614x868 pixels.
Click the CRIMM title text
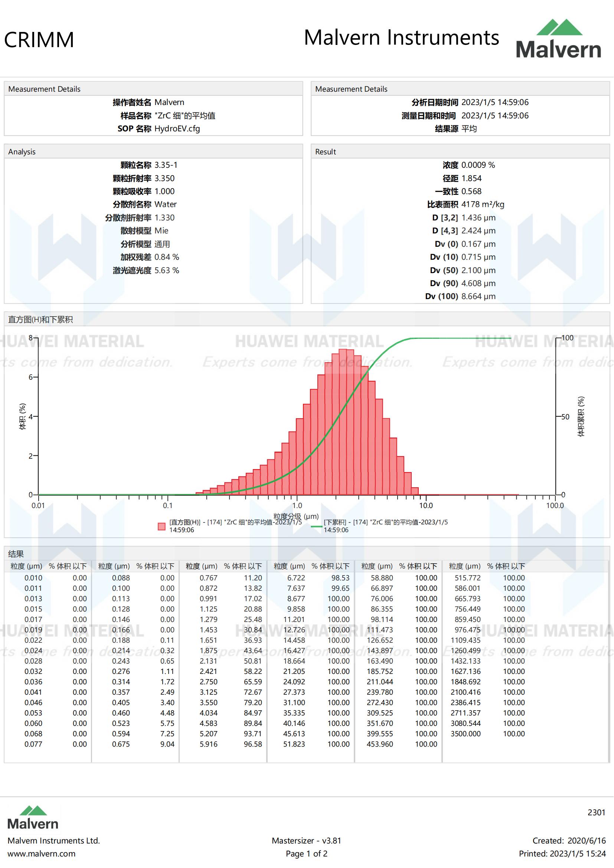[x=39, y=40]
